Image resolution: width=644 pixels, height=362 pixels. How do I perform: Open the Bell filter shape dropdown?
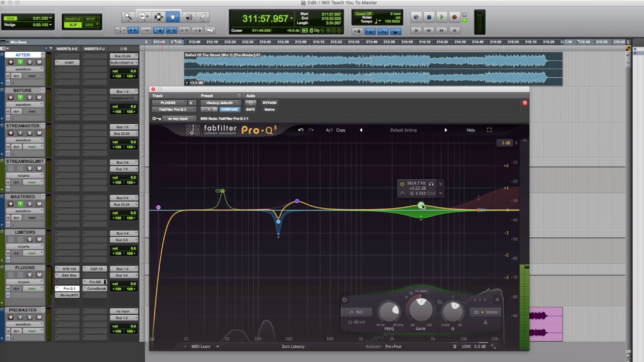tap(356, 312)
